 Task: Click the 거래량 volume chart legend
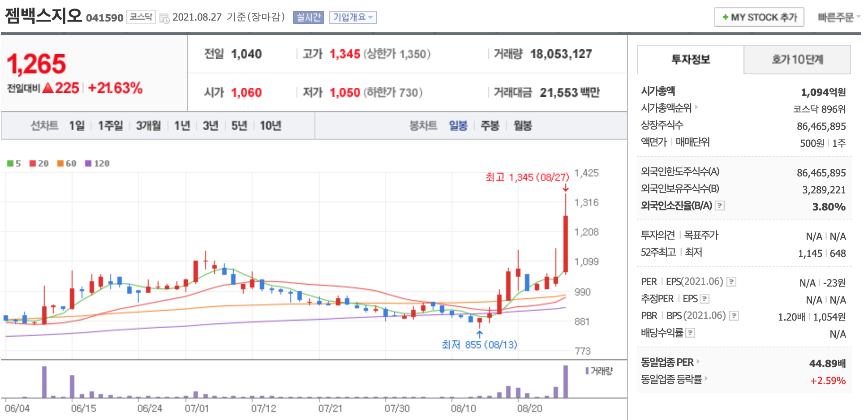599,371
